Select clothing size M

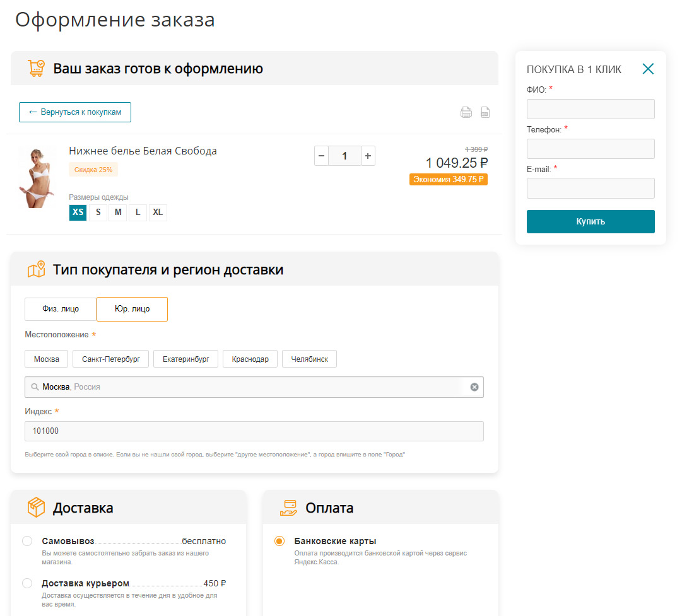coord(117,212)
